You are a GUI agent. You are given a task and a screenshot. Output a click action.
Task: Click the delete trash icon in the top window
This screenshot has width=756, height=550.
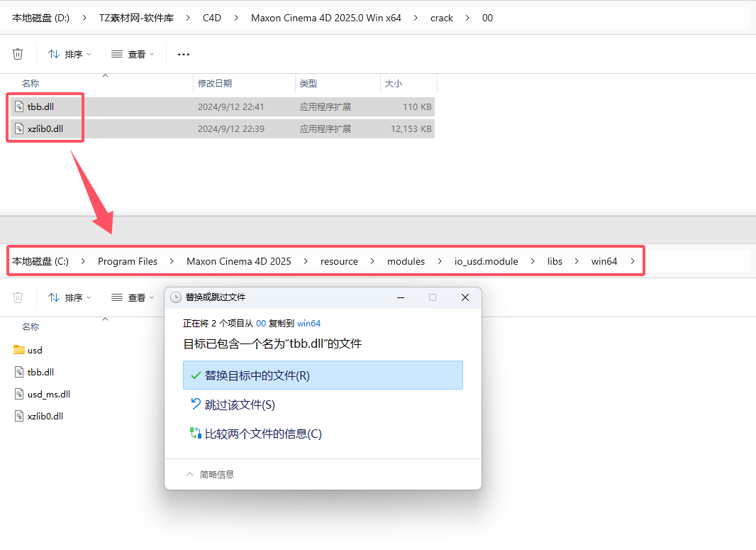[x=18, y=54]
